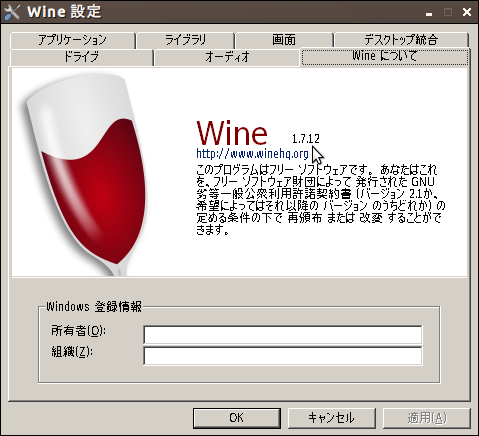Select the Wine について tab
The image size is (479, 436).
point(385,56)
